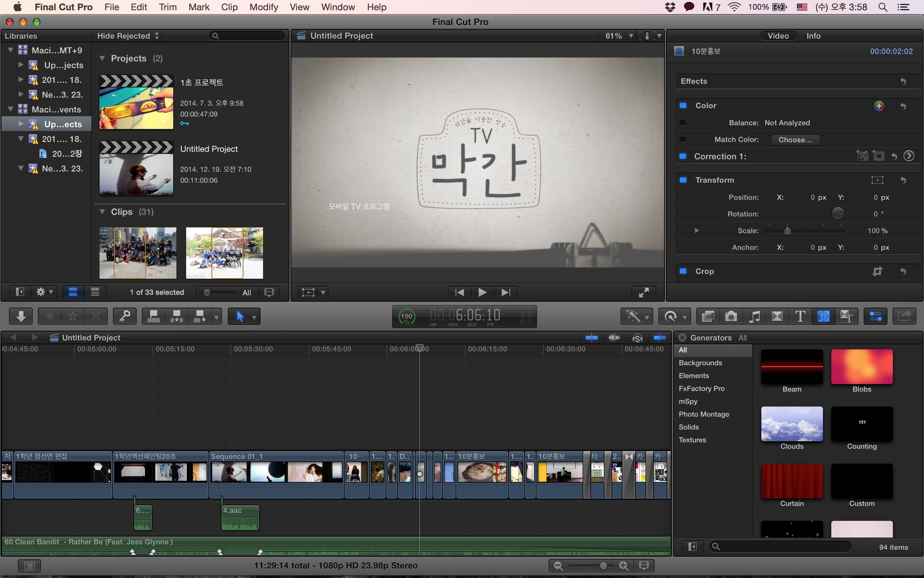Image resolution: width=924 pixels, height=578 pixels.
Task: Enable the Match Color checkbox
Action: [683, 140]
